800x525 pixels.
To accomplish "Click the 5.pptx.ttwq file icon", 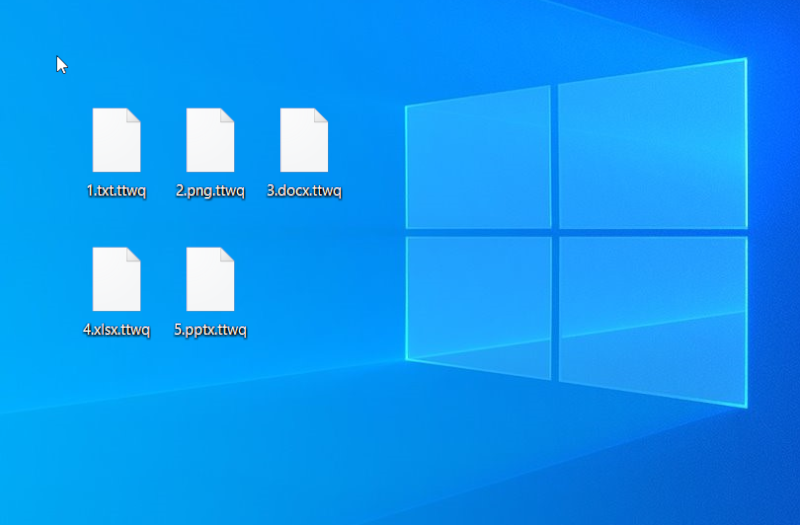I will tap(210, 279).
